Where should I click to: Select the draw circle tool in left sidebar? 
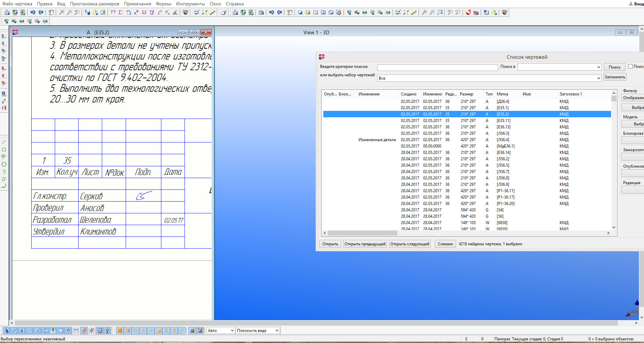pos(4,164)
